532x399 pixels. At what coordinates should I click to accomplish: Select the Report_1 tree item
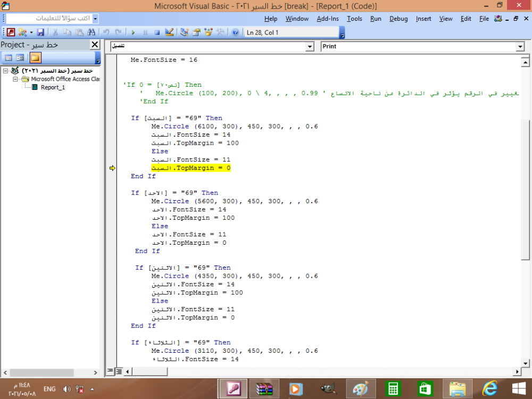point(53,87)
